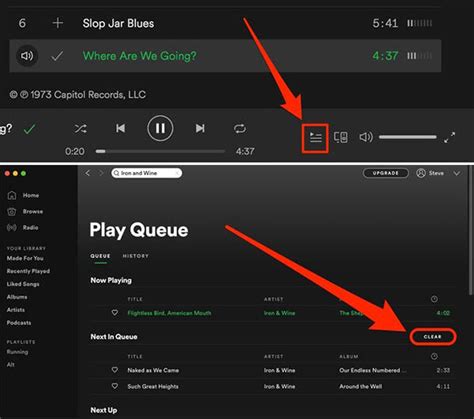Seek within the song progress bar
The height and width of the screenshot is (419, 474).
[x=160, y=151]
